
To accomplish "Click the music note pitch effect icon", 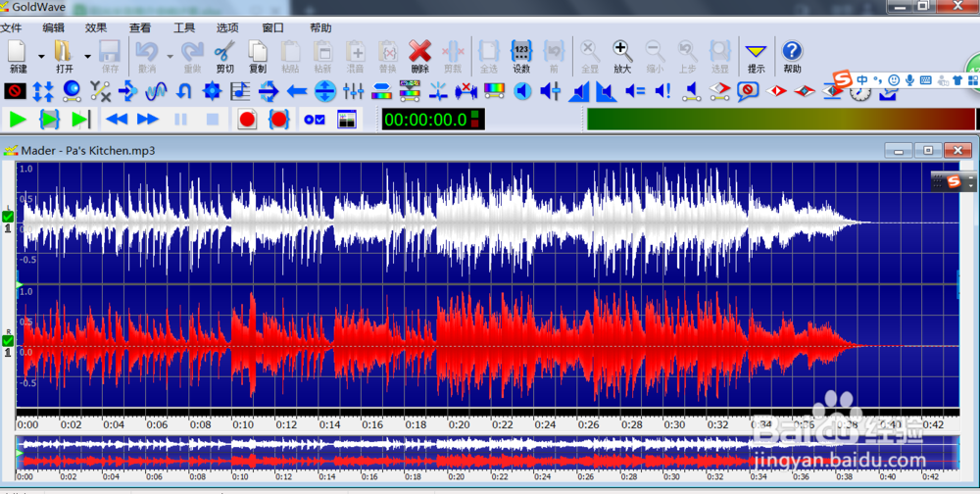I will pyautogui.click(x=240, y=91).
